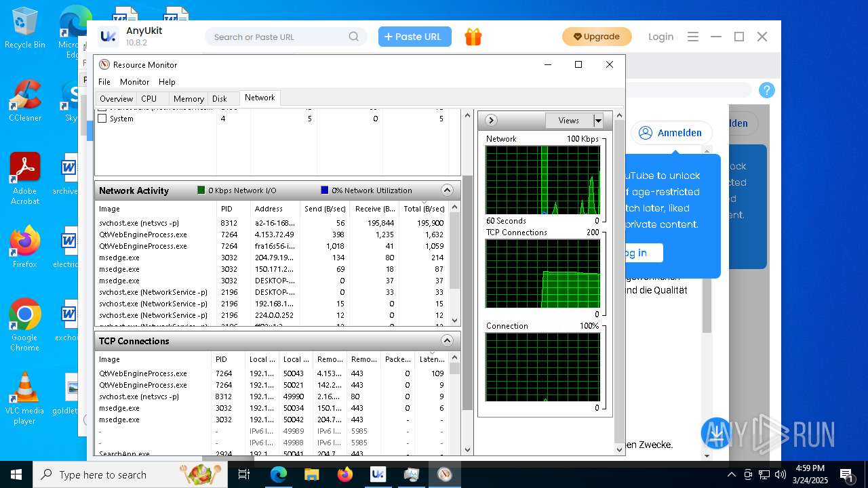Open the Monitor menu
This screenshot has width=868, height=488.
[x=134, y=81]
